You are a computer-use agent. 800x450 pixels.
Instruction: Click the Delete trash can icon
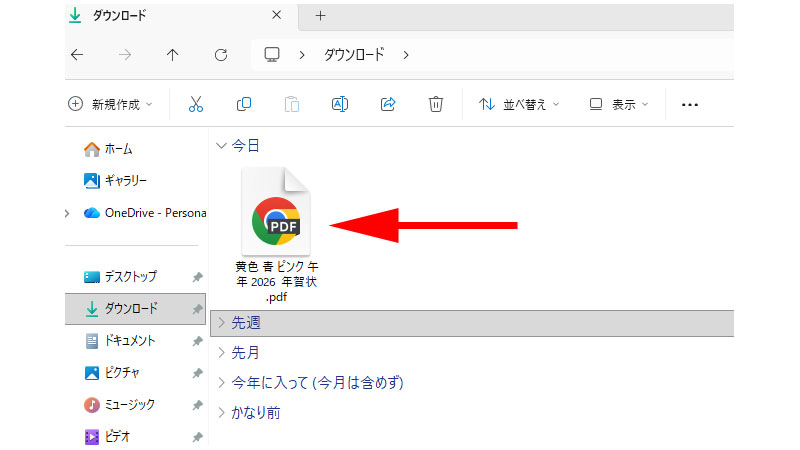coord(436,104)
